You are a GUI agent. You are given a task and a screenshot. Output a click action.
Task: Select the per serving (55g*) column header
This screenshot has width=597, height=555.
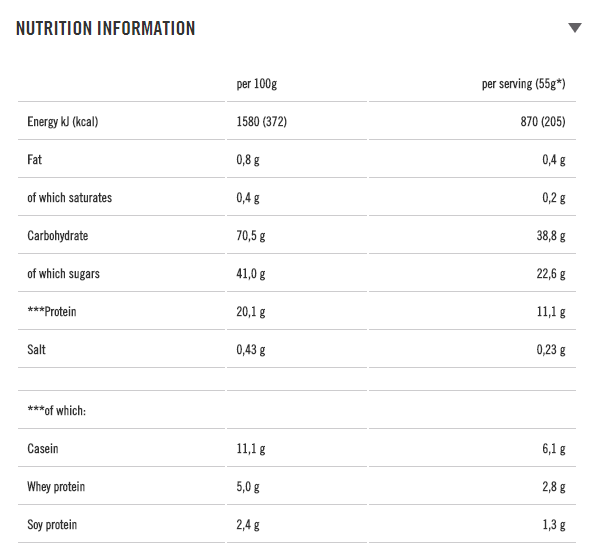point(524,84)
